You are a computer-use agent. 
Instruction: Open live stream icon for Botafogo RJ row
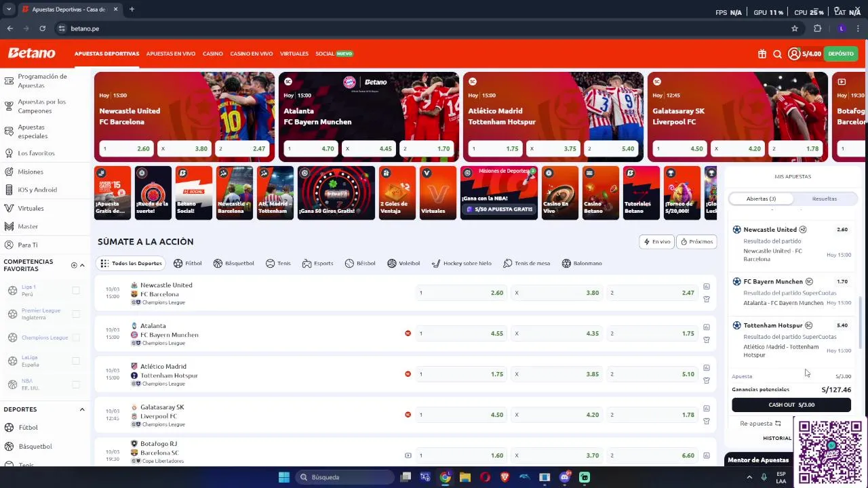point(408,455)
